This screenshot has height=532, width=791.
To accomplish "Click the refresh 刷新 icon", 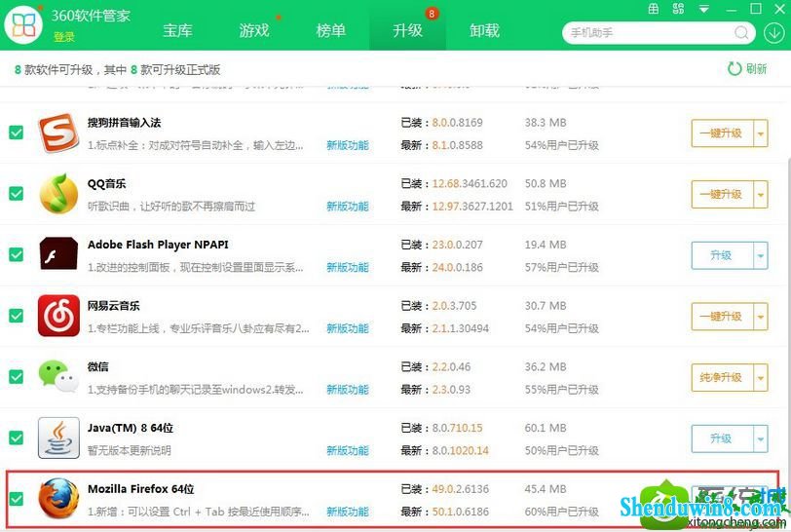I will (x=734, y=68).
